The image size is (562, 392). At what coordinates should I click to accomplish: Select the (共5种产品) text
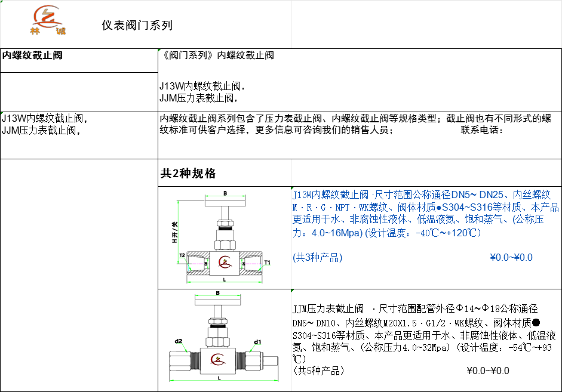point(318,371)
